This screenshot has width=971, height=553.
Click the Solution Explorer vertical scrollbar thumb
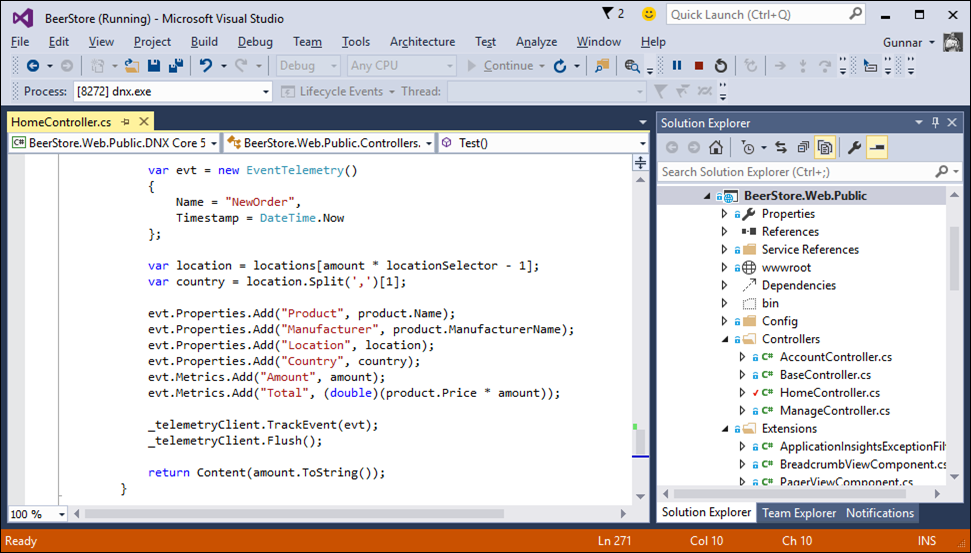click(954, 258)
